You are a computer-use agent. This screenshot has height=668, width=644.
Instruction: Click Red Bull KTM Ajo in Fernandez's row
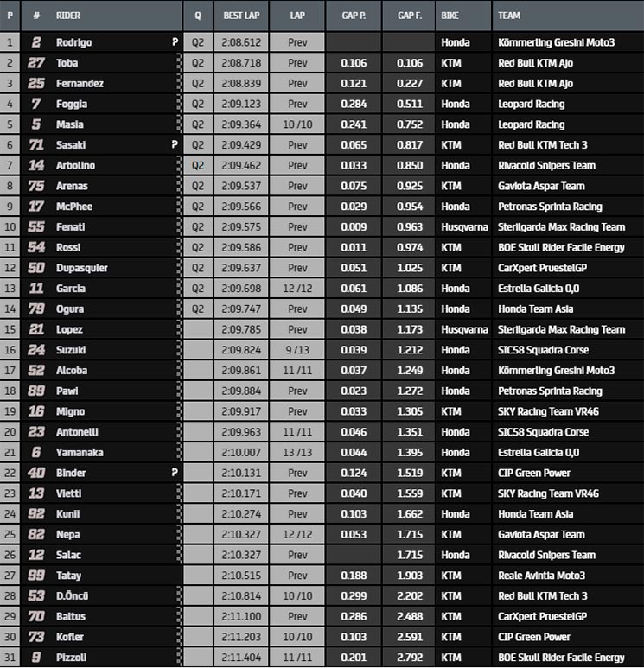[x=535, y=84]
